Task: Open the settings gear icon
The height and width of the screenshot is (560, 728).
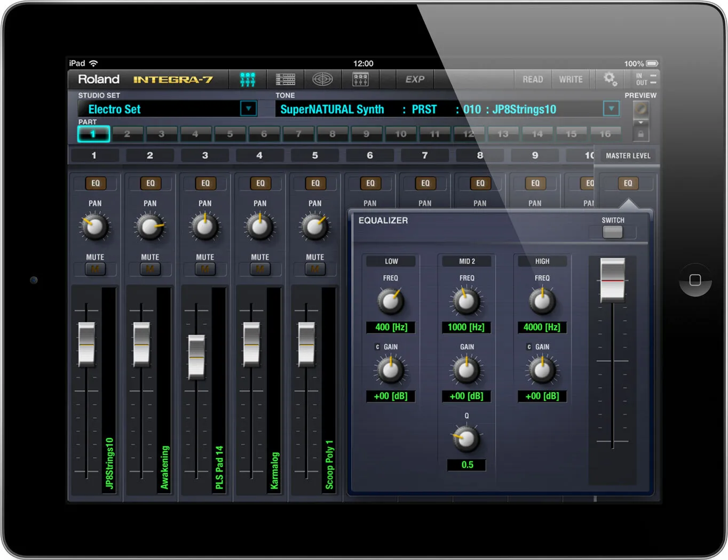Action: click(x=610, y=79)
